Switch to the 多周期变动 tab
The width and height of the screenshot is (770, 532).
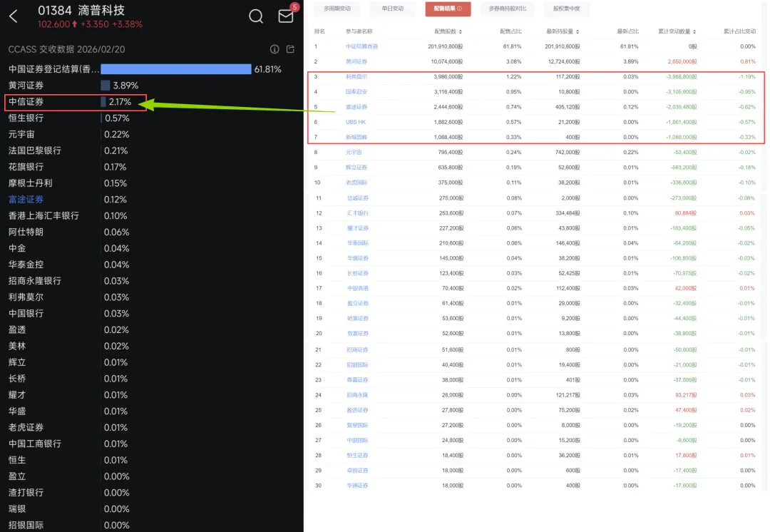click(x=337, y=9)
